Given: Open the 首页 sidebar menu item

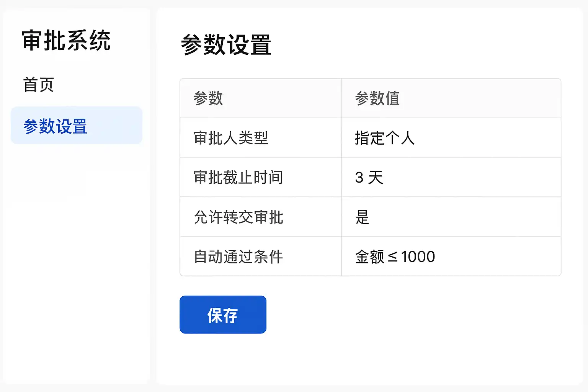Looking at the screenshot, I should click(39, 85).
